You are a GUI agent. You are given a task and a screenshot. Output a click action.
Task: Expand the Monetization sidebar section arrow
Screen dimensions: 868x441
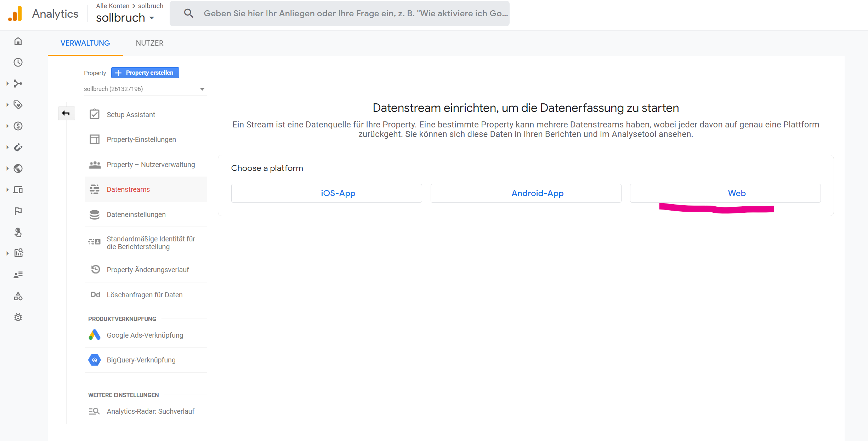pos(7,126)
